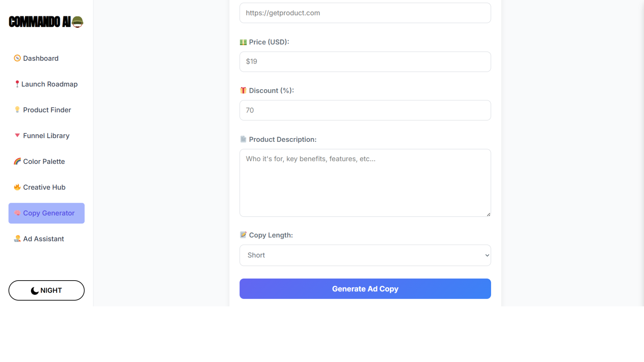Toggle NIGHT mode button

pos(46,290)
